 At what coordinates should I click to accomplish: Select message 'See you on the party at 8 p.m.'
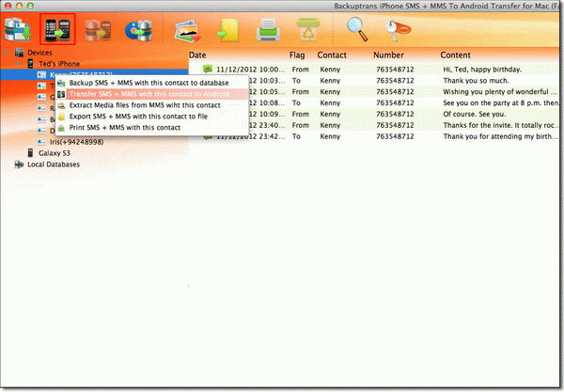coord(500,102)
